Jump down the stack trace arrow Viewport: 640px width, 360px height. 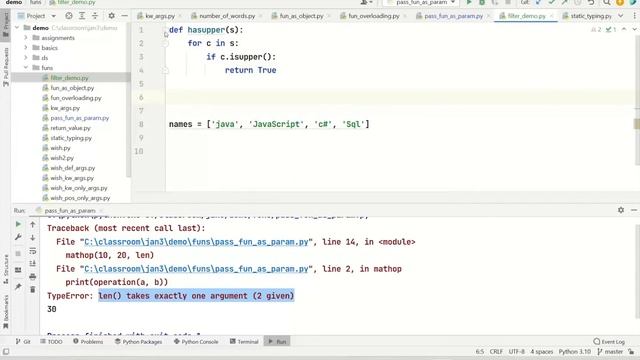(33, 237)
